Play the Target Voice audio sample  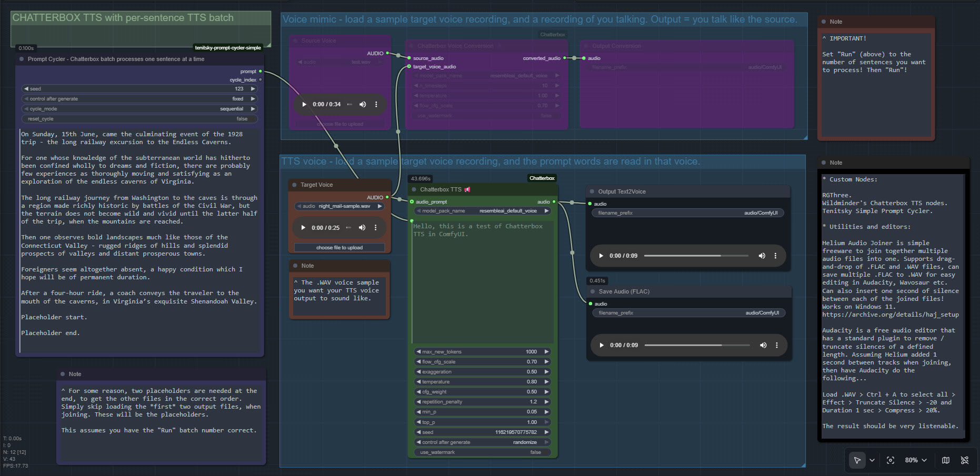[x=303, y=228]
